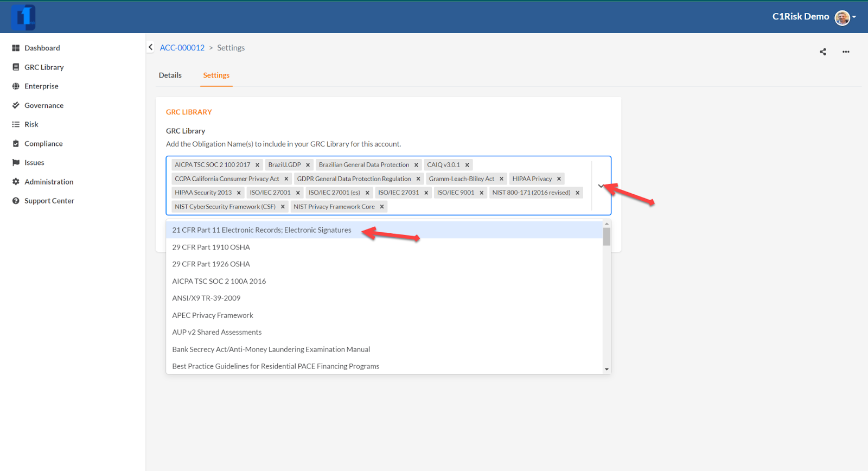Remove Brazil.LGDP tag
This screenshot has width=868, height=471.
click(308, 165)
